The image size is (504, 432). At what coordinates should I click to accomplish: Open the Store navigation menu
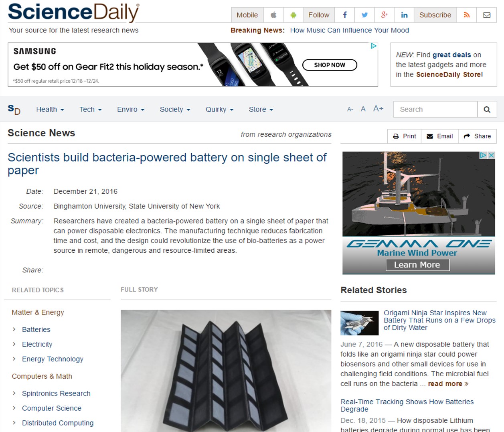tap(261, 110)
